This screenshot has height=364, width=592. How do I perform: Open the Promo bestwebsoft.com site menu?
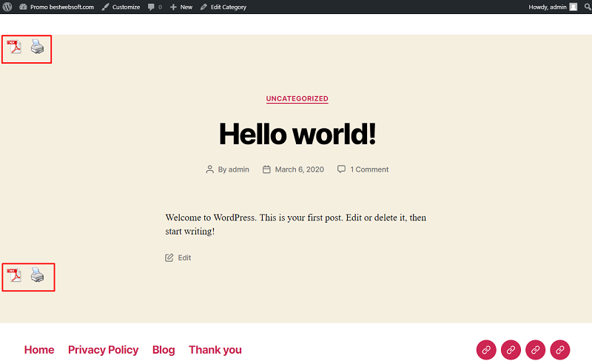coord(57,7)
